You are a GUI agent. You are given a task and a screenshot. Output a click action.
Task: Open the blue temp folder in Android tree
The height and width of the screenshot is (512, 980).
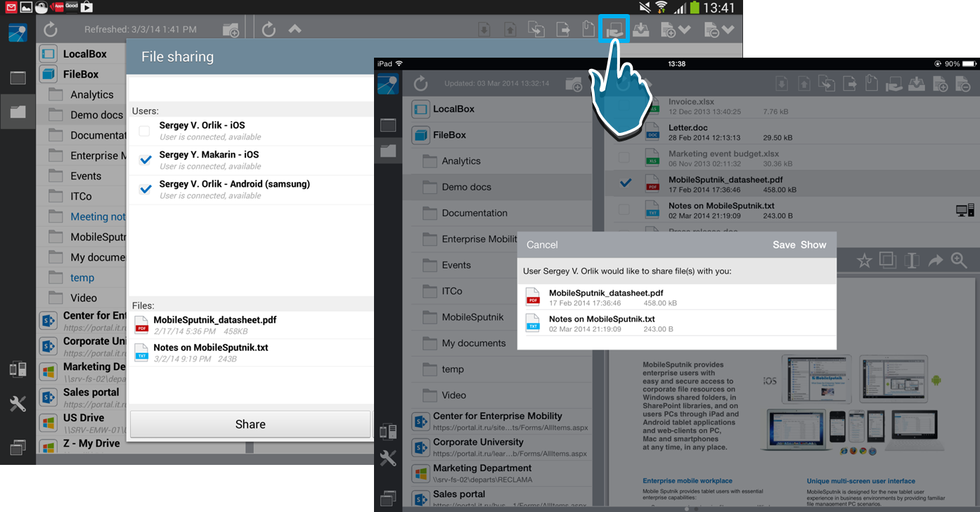click(82, 278)
